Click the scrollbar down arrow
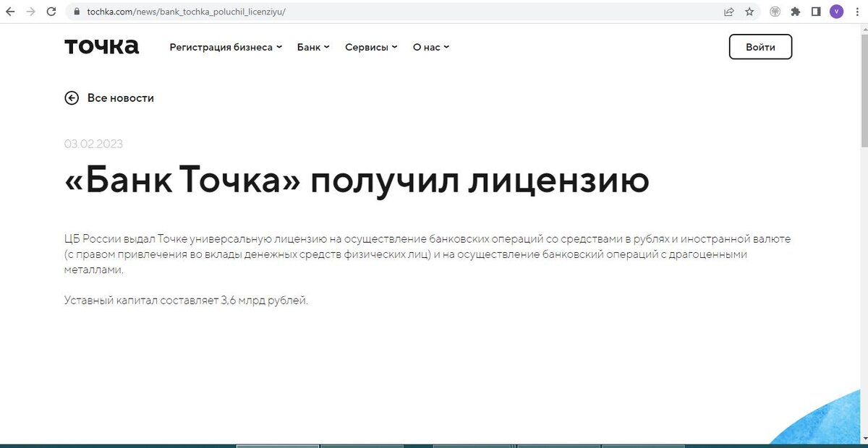 [x=863, y=439]
